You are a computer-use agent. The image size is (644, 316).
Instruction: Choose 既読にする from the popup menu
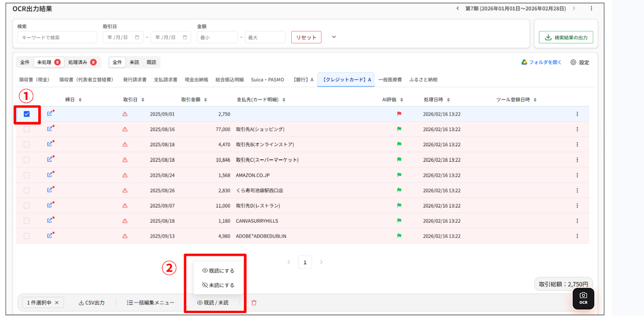(x=218, y=270)
